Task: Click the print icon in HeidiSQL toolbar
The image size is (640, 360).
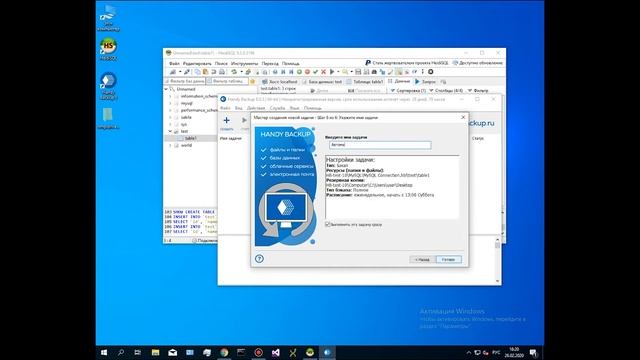Action: coord(222,72)
